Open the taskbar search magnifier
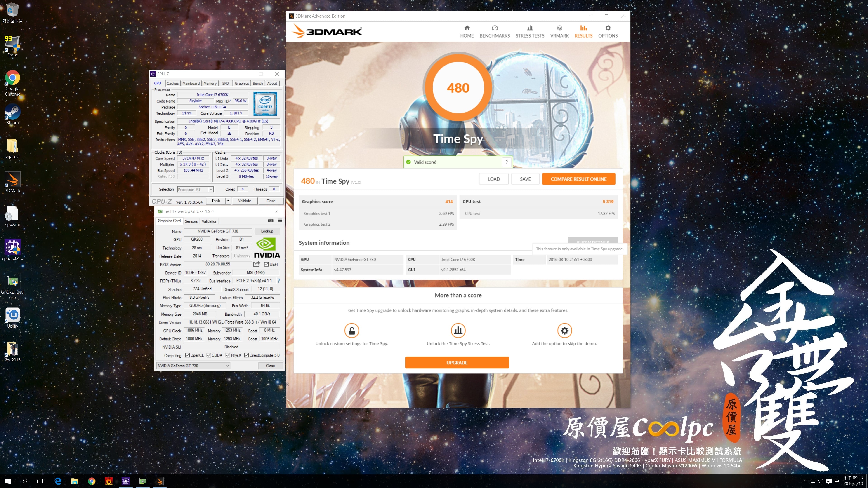 tap(24, 481)
